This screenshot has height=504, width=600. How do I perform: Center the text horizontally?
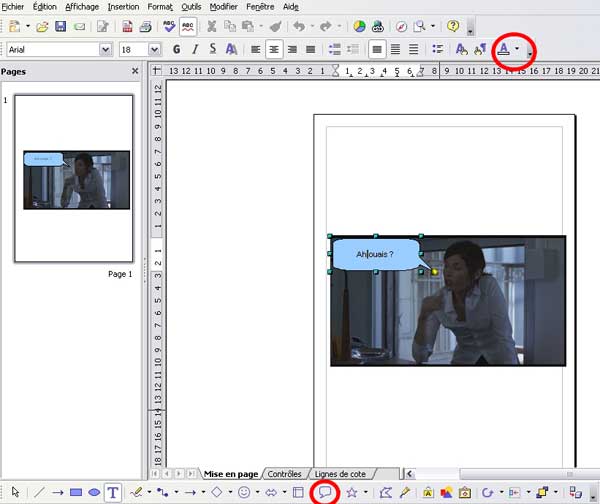click(274, 49)
